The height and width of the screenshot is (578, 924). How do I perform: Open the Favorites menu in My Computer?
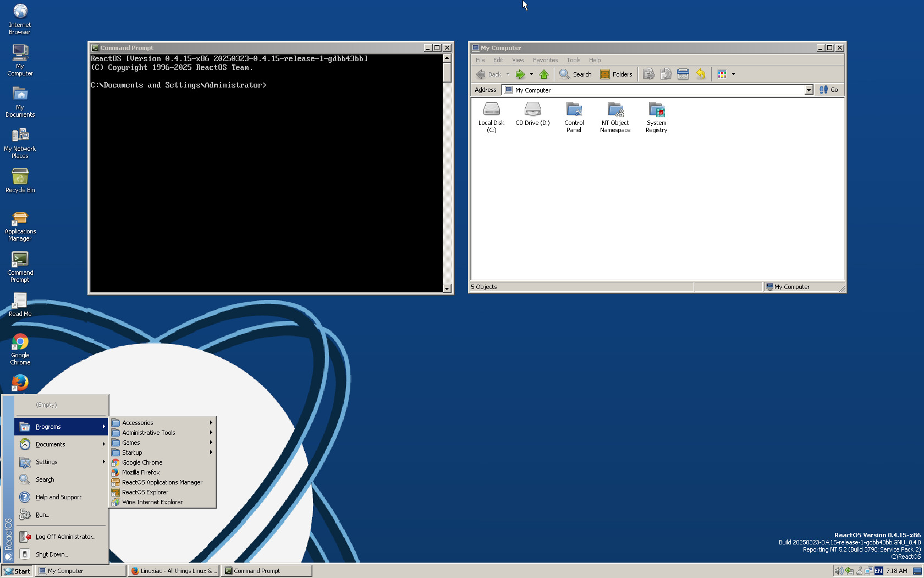545,60
